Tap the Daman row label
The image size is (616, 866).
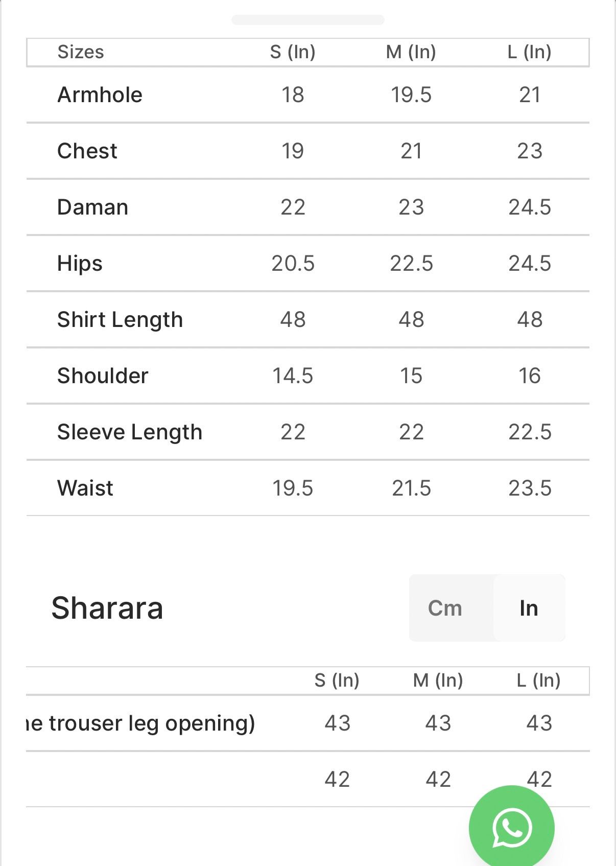tap(93, 207)
